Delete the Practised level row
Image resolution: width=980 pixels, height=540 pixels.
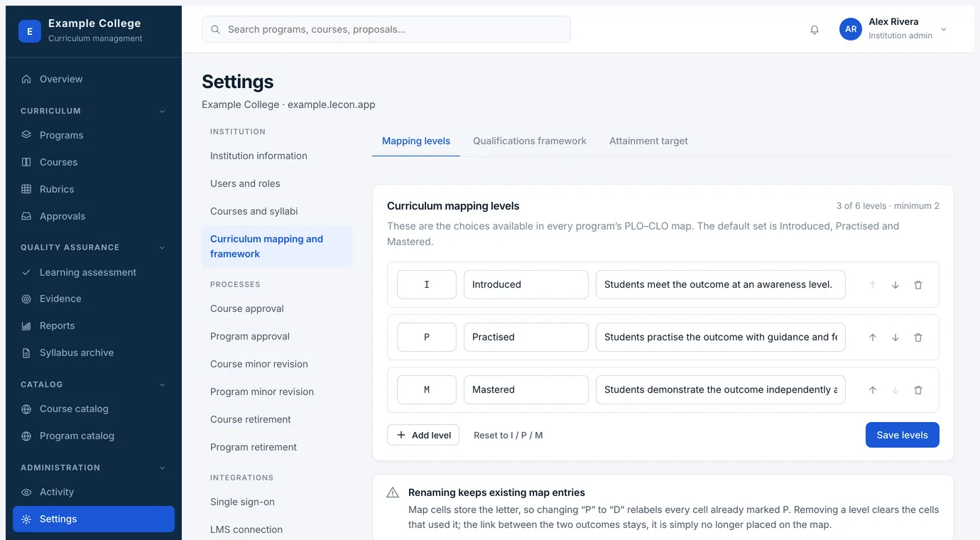click(918, 337)
